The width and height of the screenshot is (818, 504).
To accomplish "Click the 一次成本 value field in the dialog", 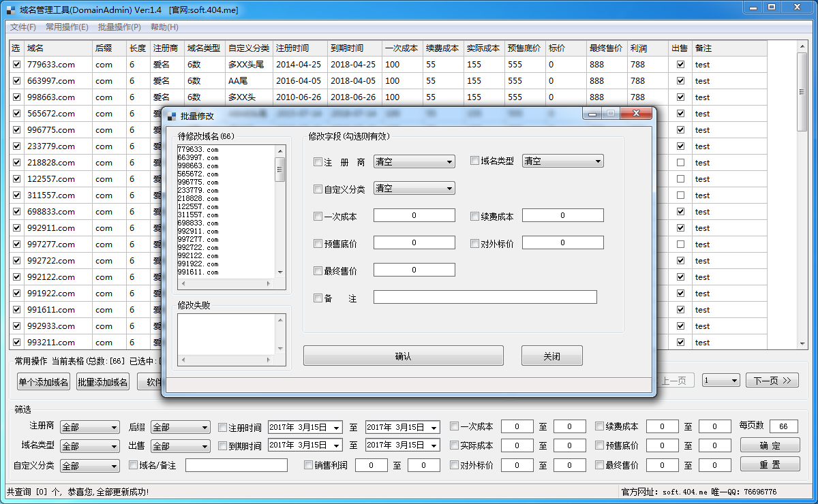I will click(414, 215).
